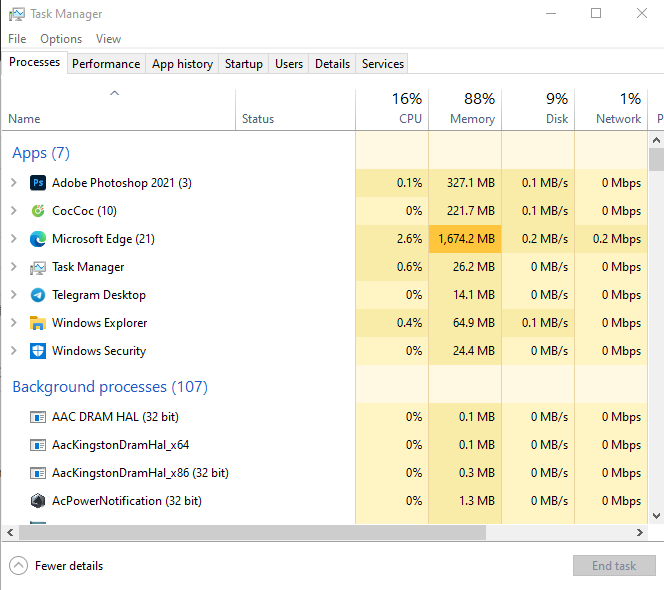Click the Windows Security shield icon
Screen dimensions: 664x590
click(38, 351)
